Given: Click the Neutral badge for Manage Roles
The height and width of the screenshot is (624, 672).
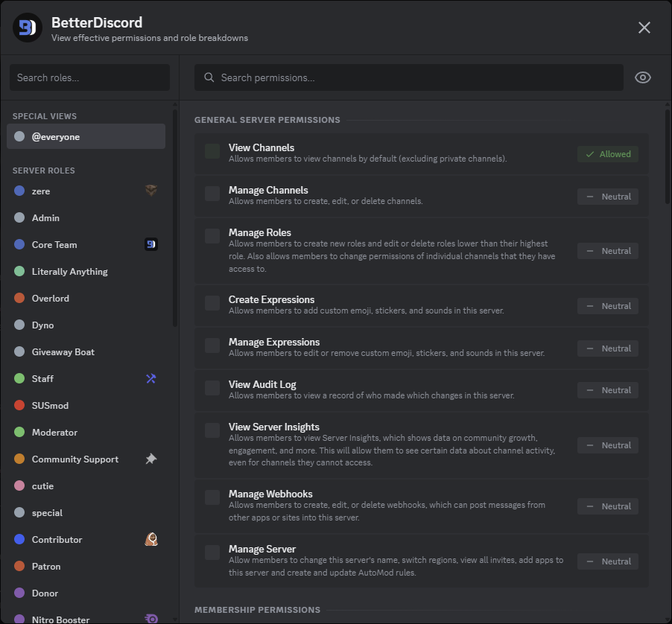Looking at the screenshot, I should tap(608, 251).
